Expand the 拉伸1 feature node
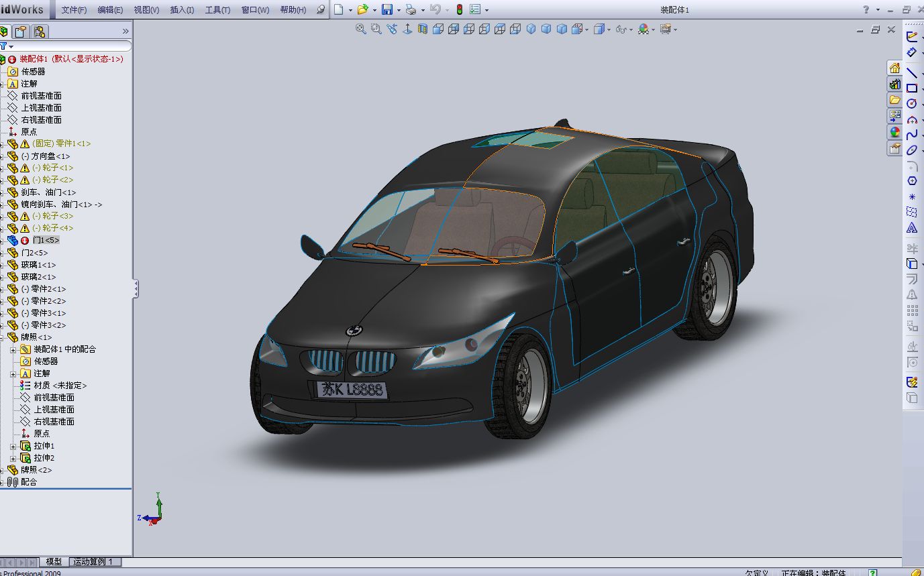Image resolution: width=924 pixels, height=576 pixels. pyautogui.click(x=13, y=446)
